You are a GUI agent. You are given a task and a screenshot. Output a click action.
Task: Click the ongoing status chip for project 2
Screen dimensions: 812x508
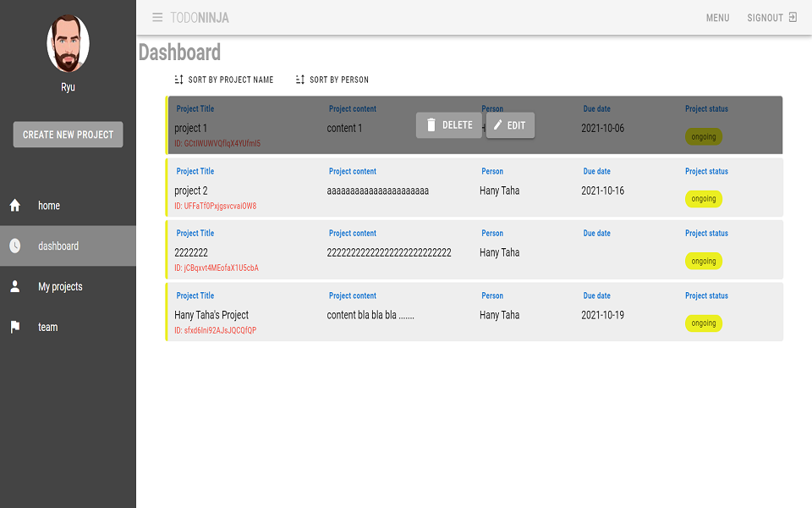tap(704, 199)
